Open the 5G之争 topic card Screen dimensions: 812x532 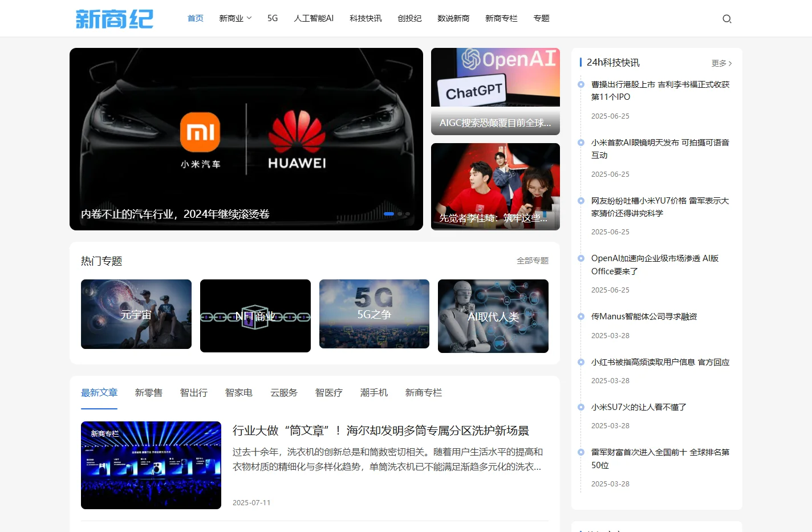pos(374,314)
